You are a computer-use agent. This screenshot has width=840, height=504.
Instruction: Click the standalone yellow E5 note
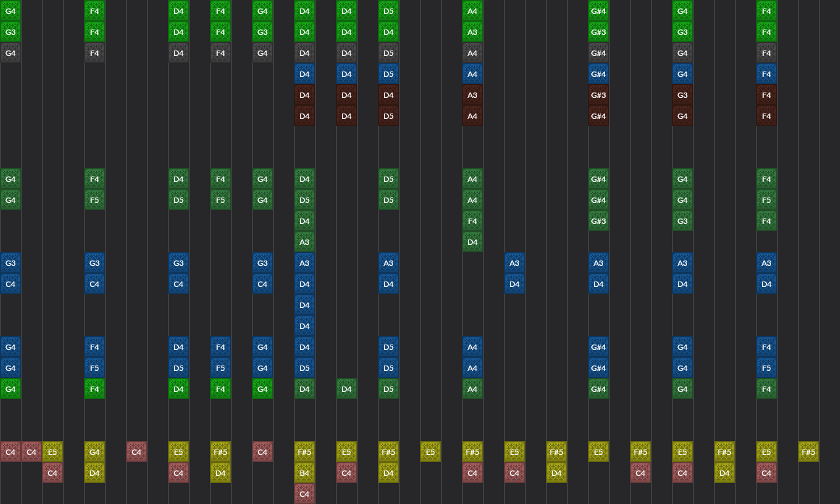coord(430,451)
